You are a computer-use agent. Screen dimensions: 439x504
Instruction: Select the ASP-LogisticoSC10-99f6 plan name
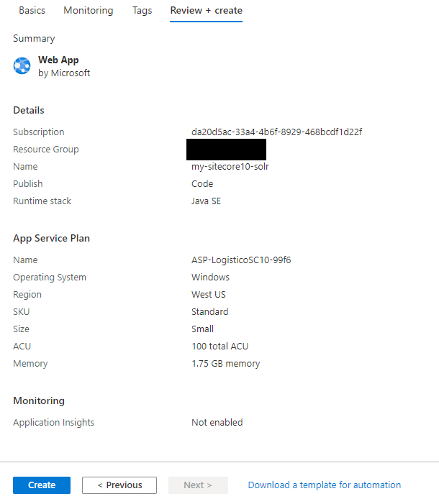241,260
